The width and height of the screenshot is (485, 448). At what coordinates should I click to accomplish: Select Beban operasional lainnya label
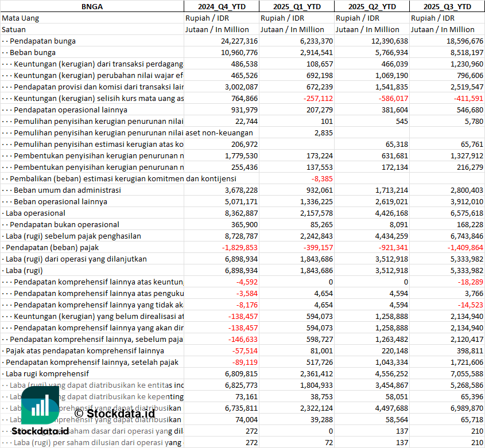click(61, 201)
